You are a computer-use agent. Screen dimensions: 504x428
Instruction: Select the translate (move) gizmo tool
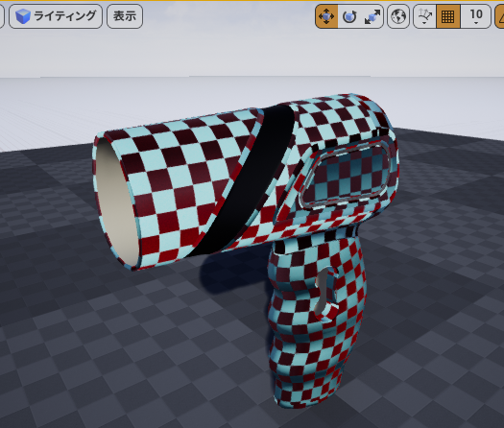pos(326,16)
